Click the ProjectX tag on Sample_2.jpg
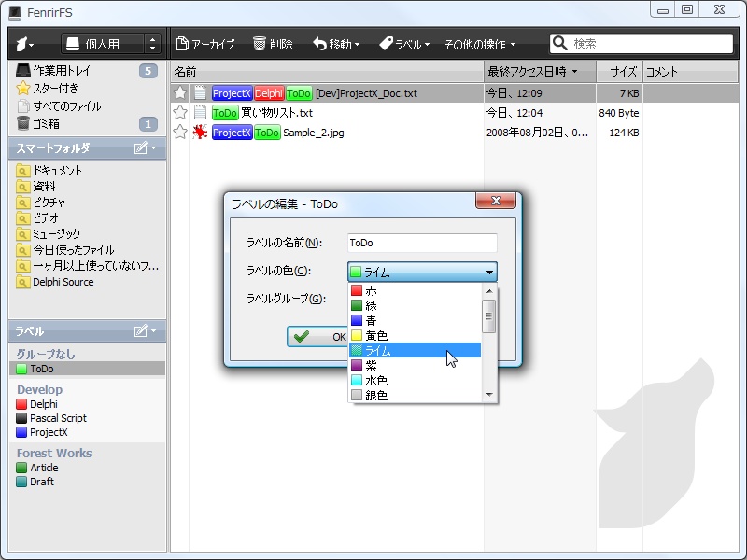 pyautogui.click(x=232, y=133)
